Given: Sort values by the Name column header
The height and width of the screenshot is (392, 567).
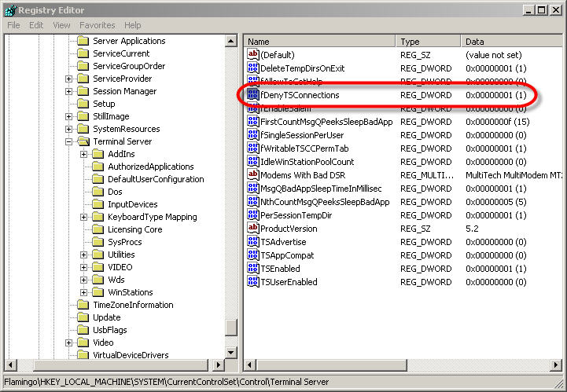Looking at the screenshot, I should click(x=320, y=42).
